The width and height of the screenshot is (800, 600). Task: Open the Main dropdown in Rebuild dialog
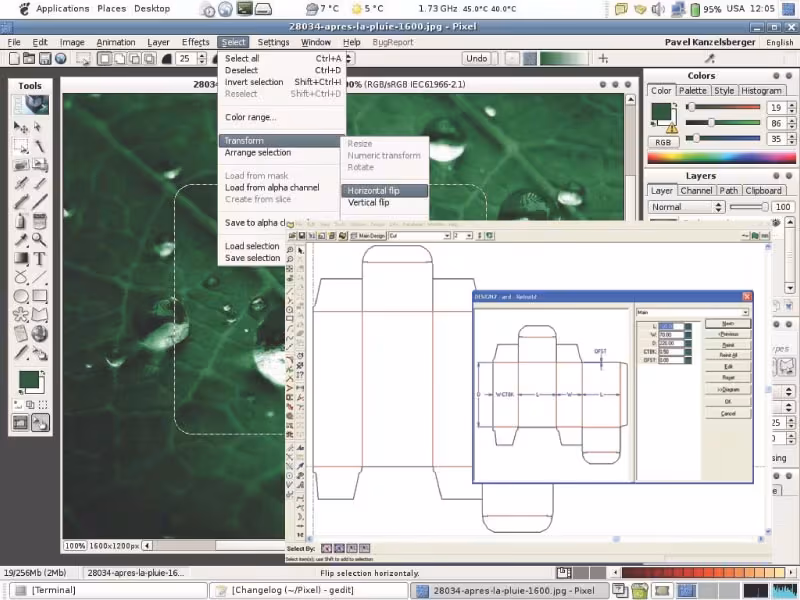coord(692,312)
